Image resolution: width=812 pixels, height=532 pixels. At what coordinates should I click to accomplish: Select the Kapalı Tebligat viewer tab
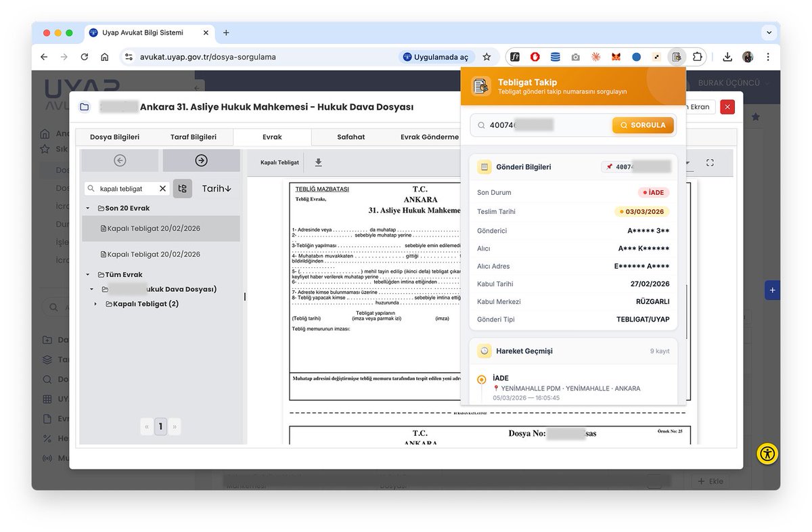click(279, 162)
